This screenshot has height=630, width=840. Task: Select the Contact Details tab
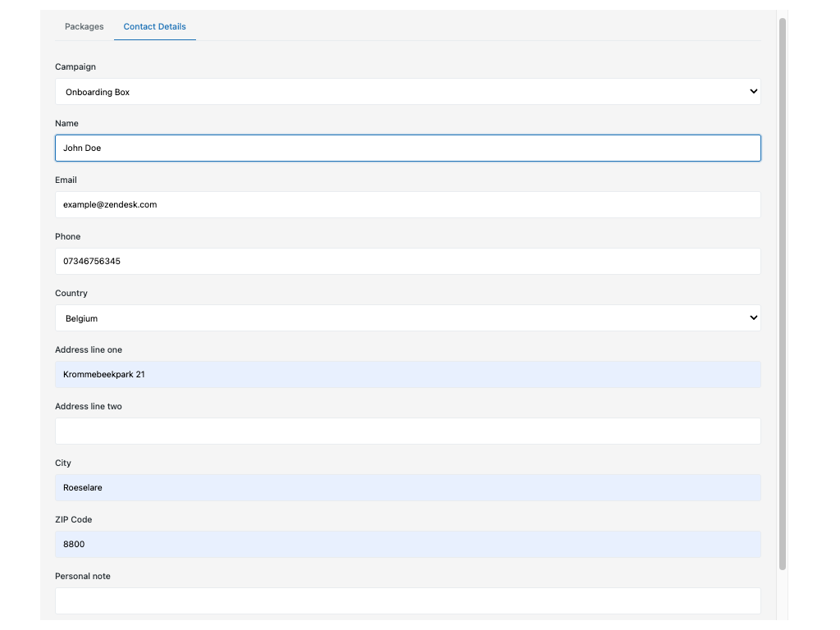coord(154,26)
